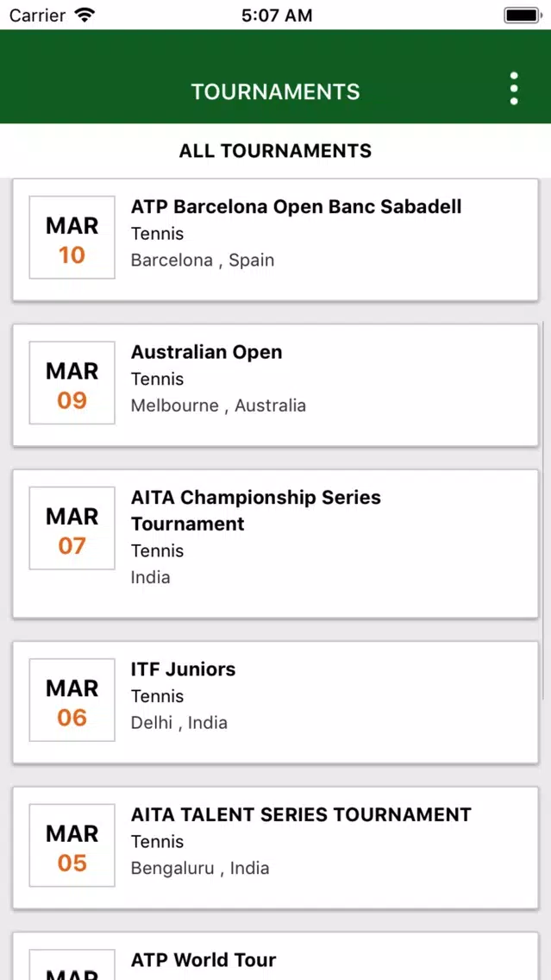
Task: Tap the battery indicator in status bar
Action: 523,15
